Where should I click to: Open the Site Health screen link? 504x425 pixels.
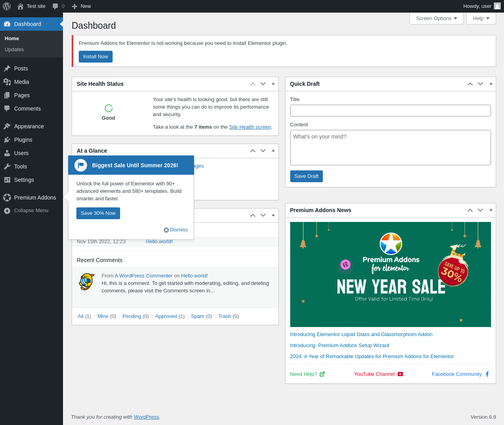(x=250, y=127)
